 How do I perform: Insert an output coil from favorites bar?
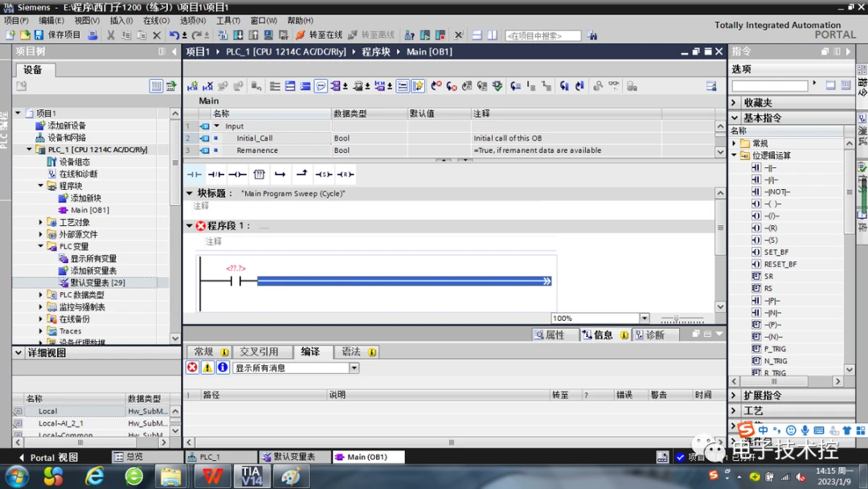coord(237,175)
